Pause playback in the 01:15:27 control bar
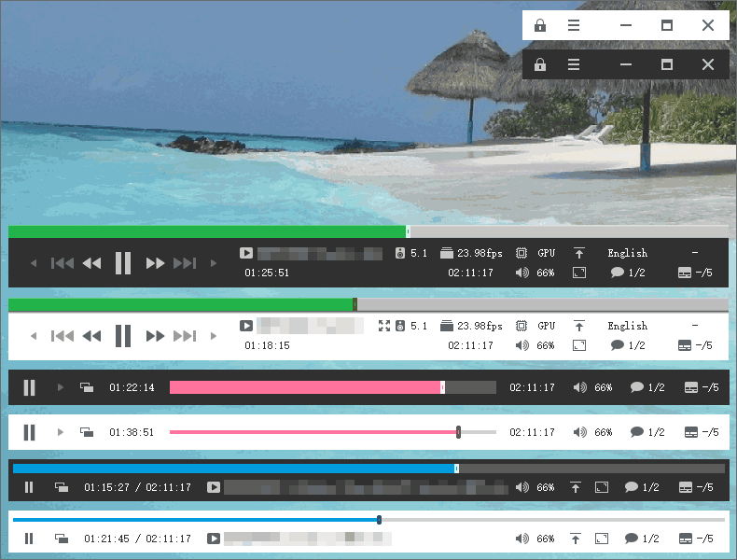Viewport: 737px width, 560px height. (29, 487)
